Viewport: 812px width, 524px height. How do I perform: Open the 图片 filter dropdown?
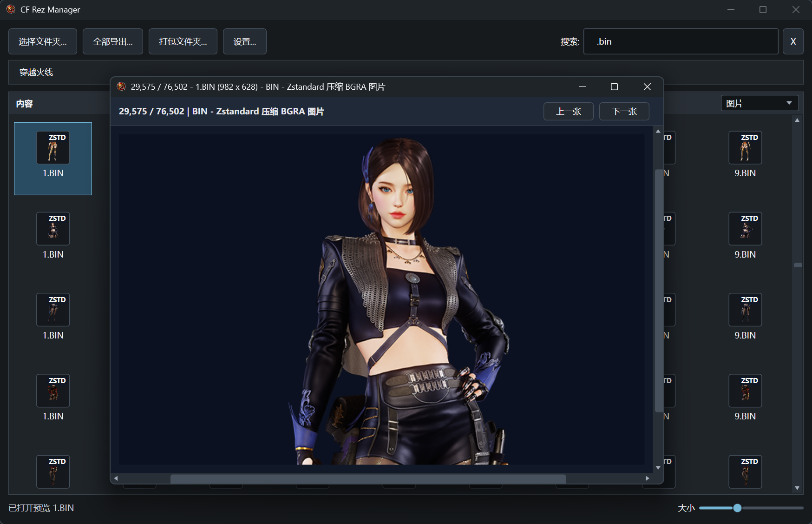[760, 103]
